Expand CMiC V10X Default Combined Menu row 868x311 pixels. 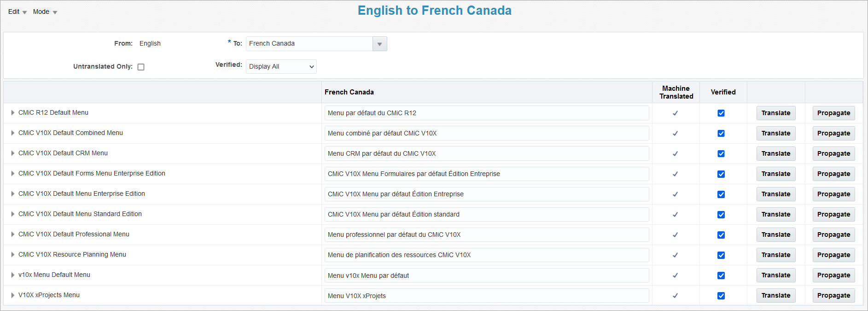(x=13, y=133)
